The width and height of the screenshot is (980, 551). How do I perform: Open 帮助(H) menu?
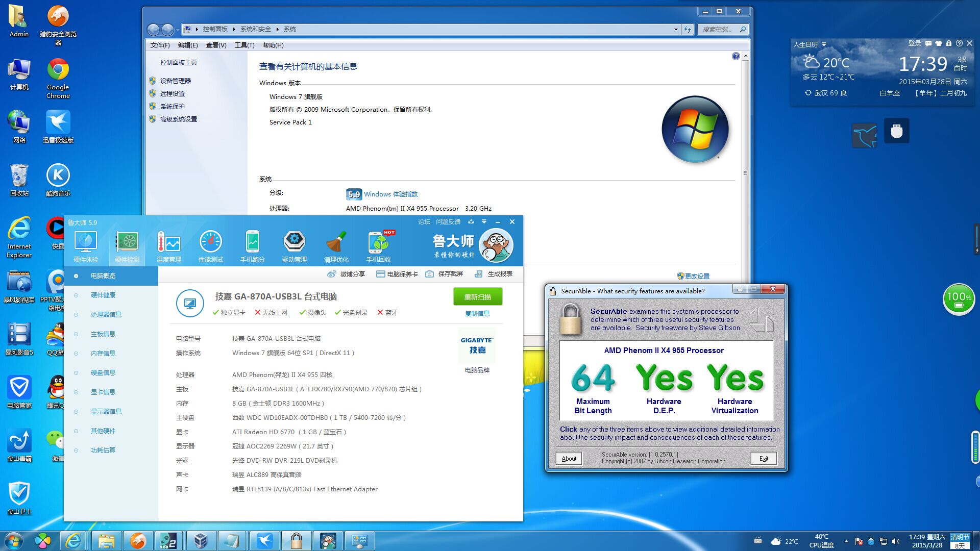(x=273, y=45)
